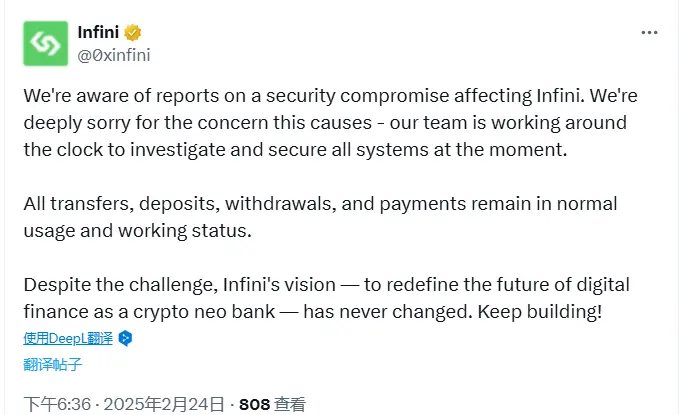Click the 使用DeepL翻译 translation link
Image resolution: width=679 pixels, height=415 pixels.
(69, 338)
